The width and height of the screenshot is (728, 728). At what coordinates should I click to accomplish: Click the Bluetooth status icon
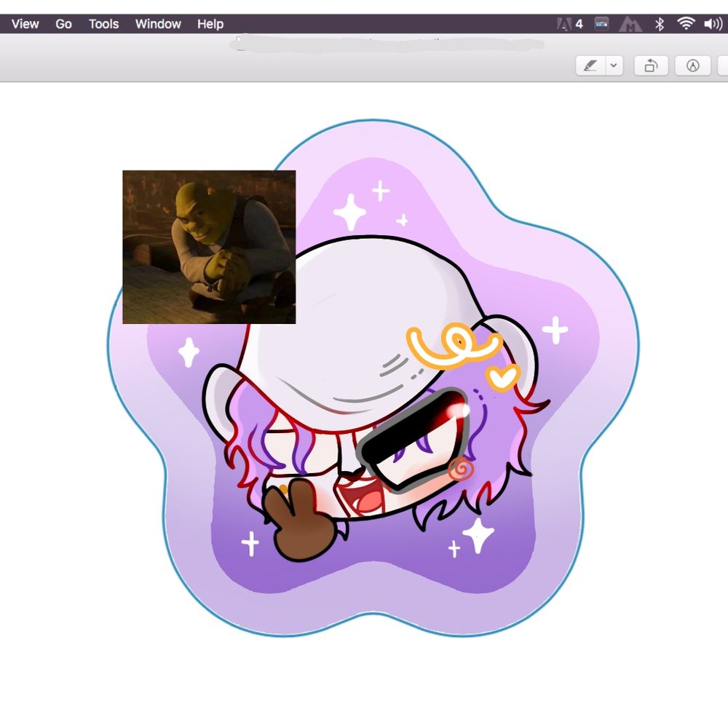coord(660,24)
